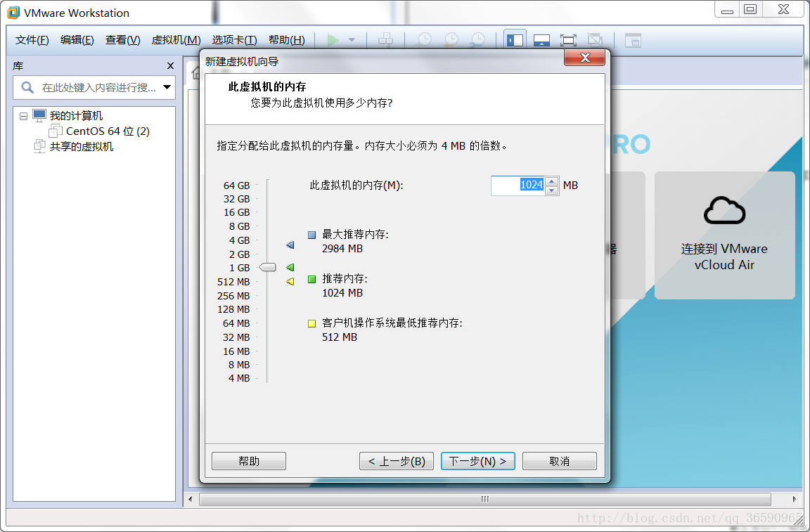The height and width of the screenshot is (532, 810).
Task: Click the blue maximum recommended memory marker
Action: click(290, 245)
